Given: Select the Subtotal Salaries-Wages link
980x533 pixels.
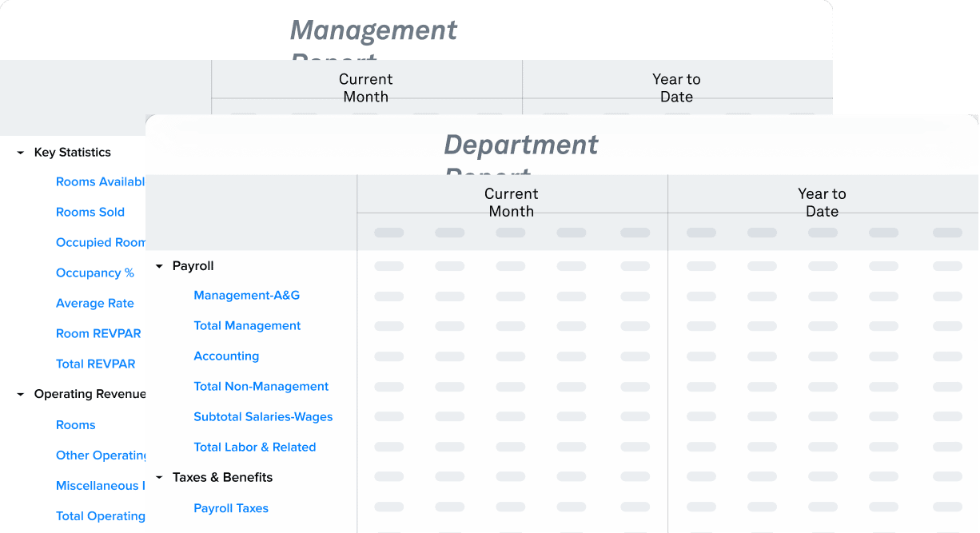Looking at the screenshot, I should (263, 417).
